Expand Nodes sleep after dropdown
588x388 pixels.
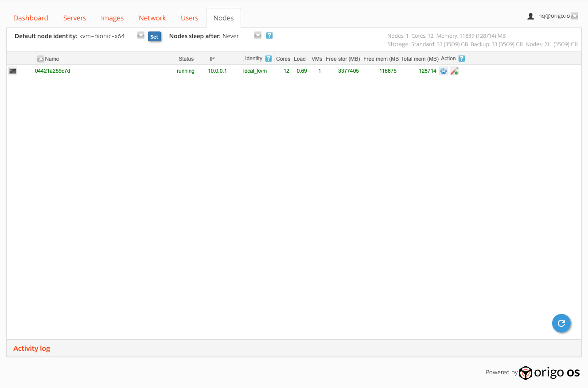click(258, 35)
